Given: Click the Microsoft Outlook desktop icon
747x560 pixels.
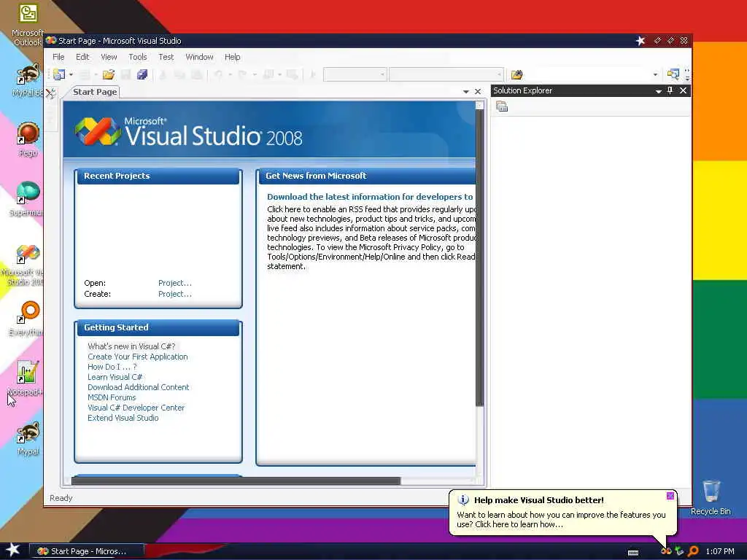Looking at the screenshot, I should click(x=28, y=25).
